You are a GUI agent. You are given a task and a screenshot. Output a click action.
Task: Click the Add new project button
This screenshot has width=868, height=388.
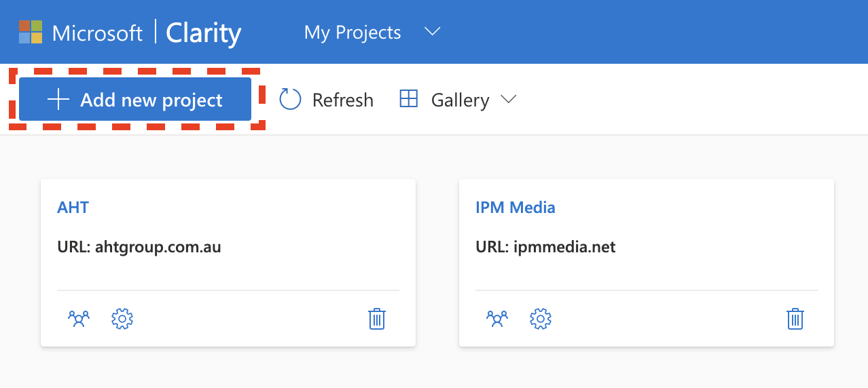(x=135, y=99)
